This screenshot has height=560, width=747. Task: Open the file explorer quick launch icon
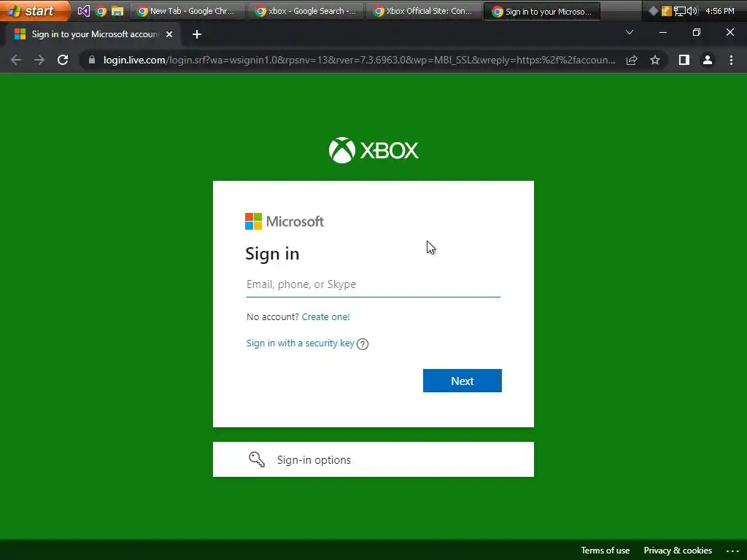[x=117, y=10]
